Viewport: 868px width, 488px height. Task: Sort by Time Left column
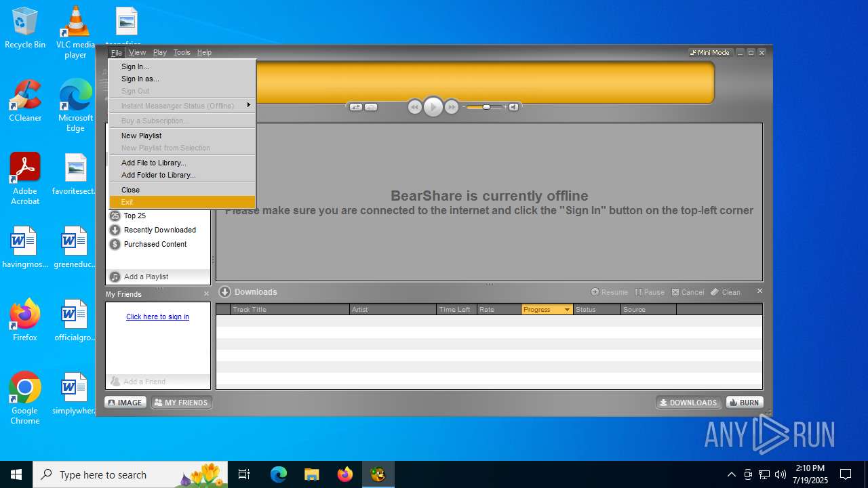tap(456, 309)
